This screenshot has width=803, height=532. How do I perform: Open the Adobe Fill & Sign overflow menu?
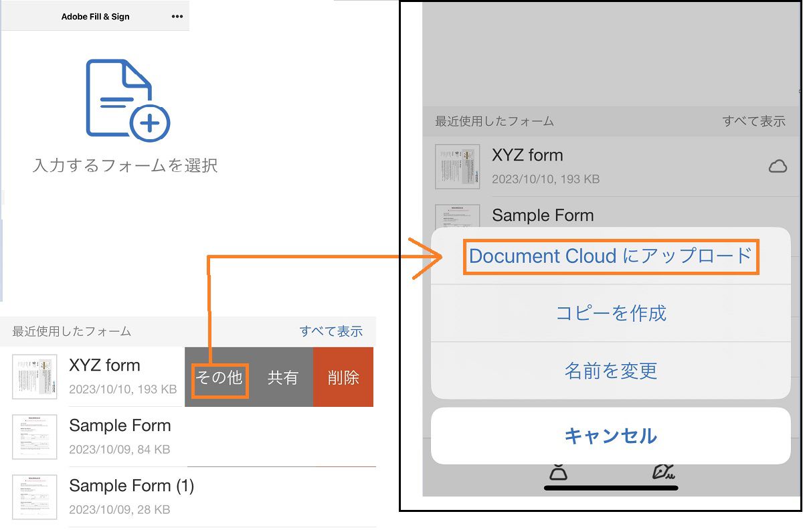click(x=177, y=15)
